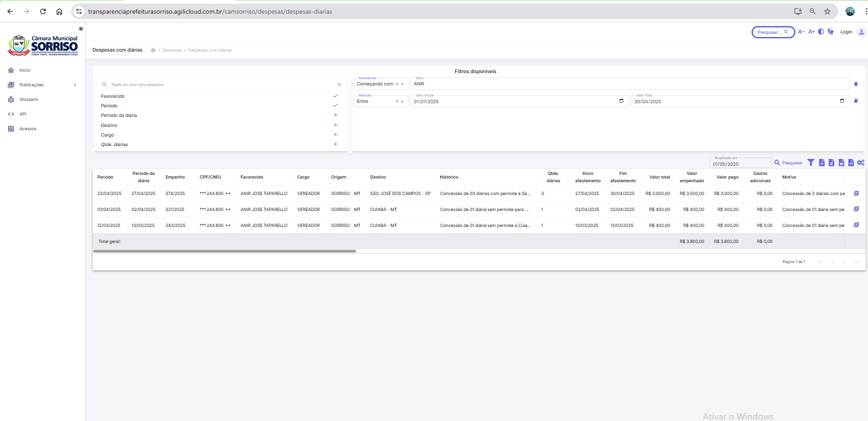Open the Libras sign language accessibility icon

pos(831,32)
